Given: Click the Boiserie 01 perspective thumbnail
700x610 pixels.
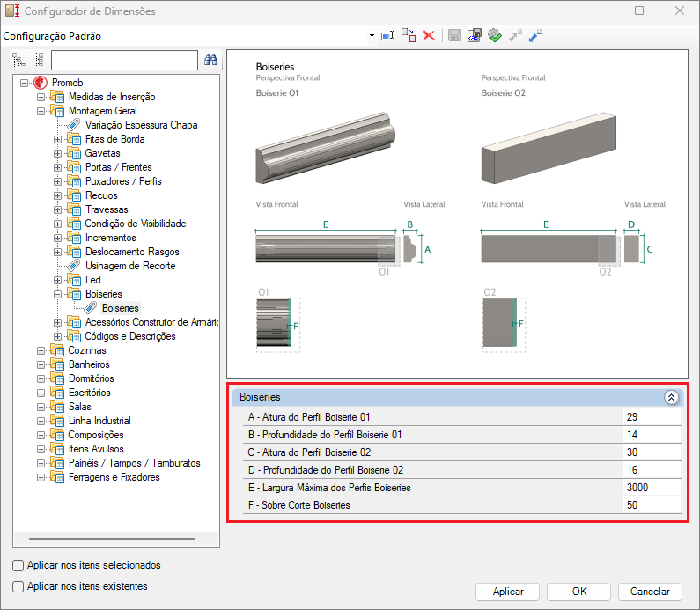Looking at the screenshot, I should [326, 148].
